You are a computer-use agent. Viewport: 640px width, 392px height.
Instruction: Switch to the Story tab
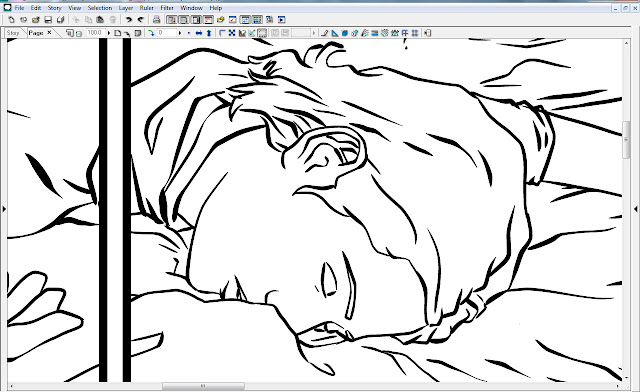click(x=13, y=33)
